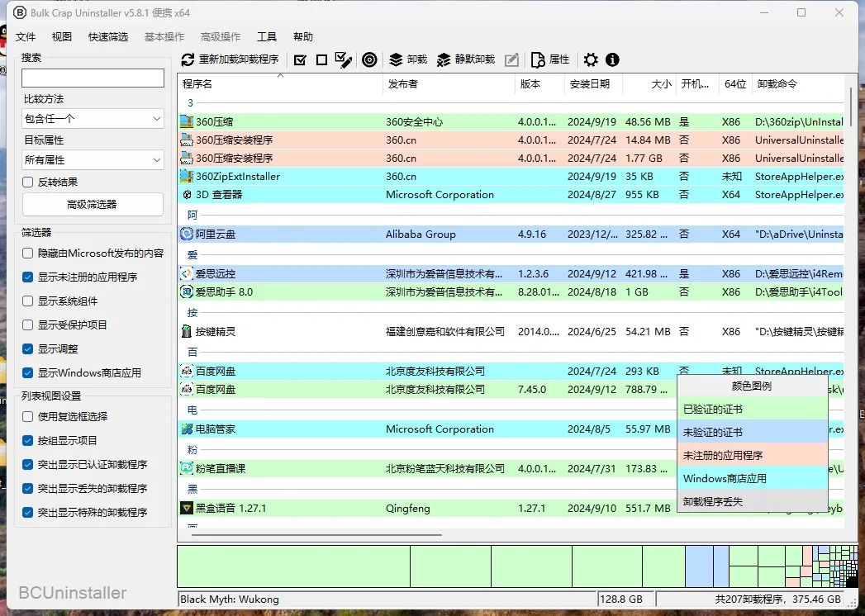Click the horizontal scrollbar under the list

point(316,534)
